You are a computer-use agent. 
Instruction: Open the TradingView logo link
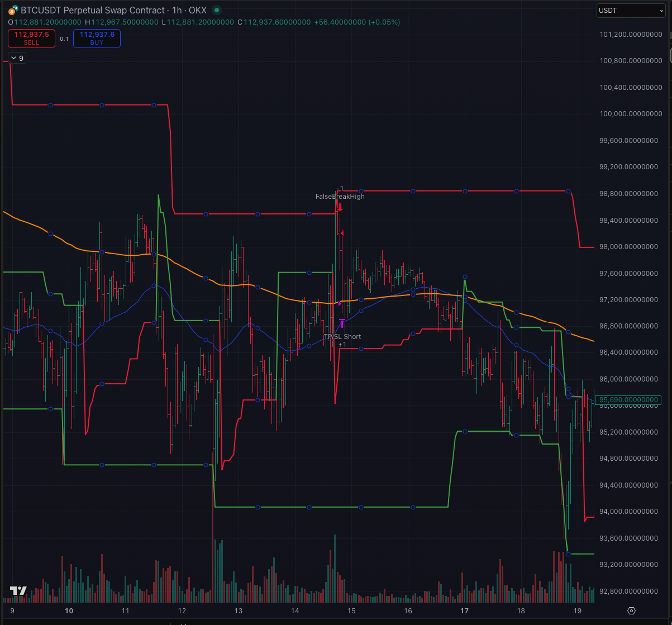point(18,590)
